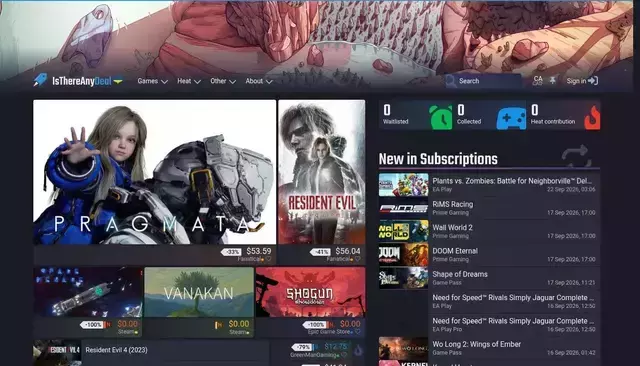This screenshot has height=366, width=640.
Task: Click the Ukraine flag icon beside logo
Action: [x=118, y=81]
